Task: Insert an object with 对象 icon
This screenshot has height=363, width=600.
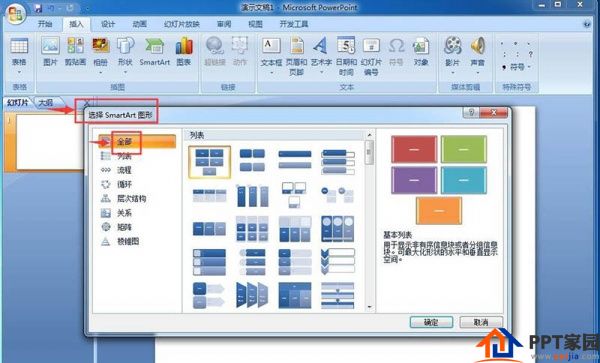Action: pyautogui.click(x=421, y=52)
